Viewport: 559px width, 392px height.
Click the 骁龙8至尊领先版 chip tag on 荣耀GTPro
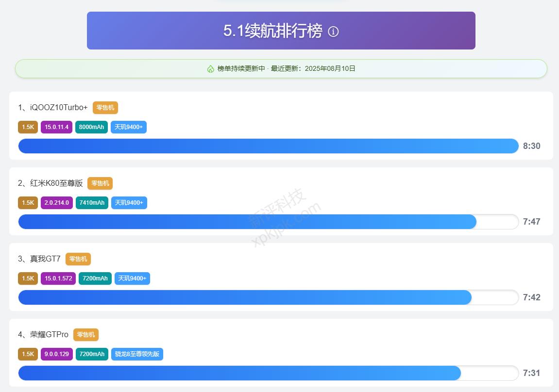137,354
